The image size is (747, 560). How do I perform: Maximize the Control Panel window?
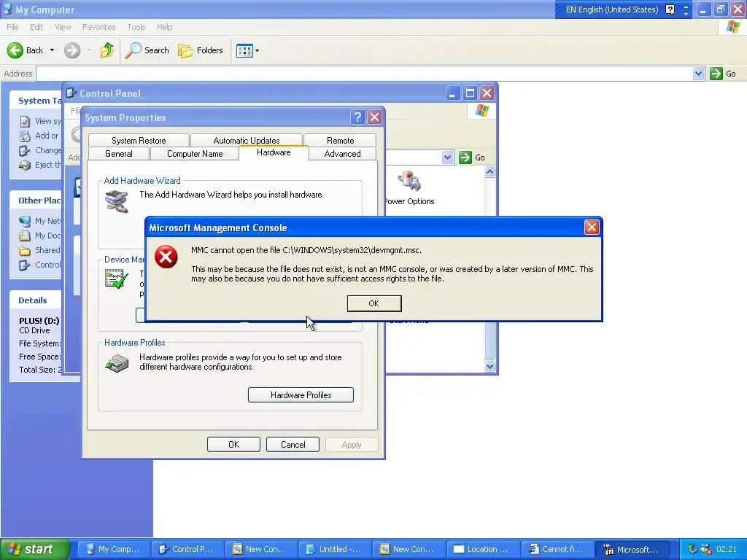[470, 93]
